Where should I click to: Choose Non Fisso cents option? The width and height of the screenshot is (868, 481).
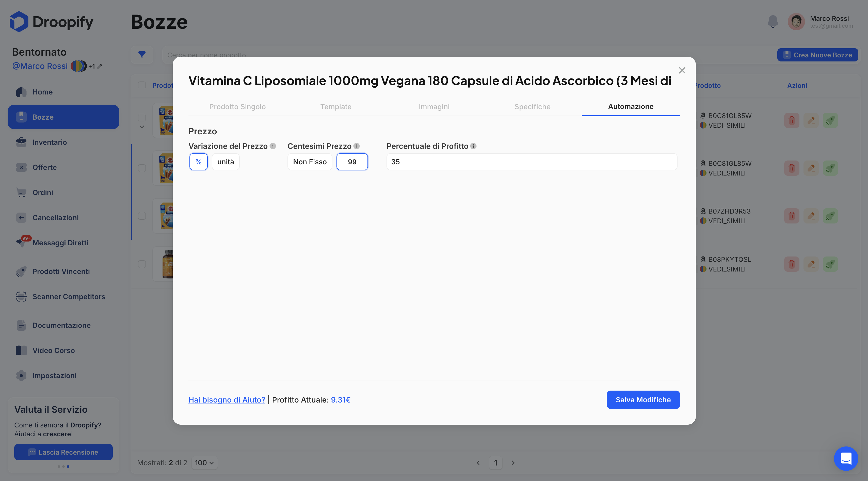[310, 162]
